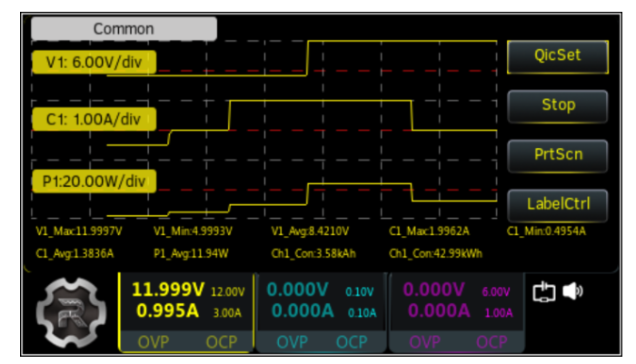Toggle channel 3 OVP magenta indicator
Image resolution: width=636 pixels, height=364 pixels.
click(424, 342)
